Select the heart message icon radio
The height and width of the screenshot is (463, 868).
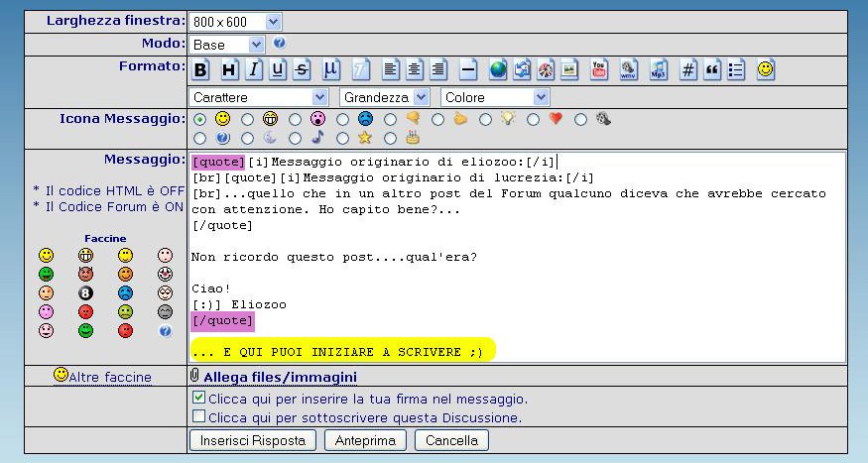coord(533,120)
